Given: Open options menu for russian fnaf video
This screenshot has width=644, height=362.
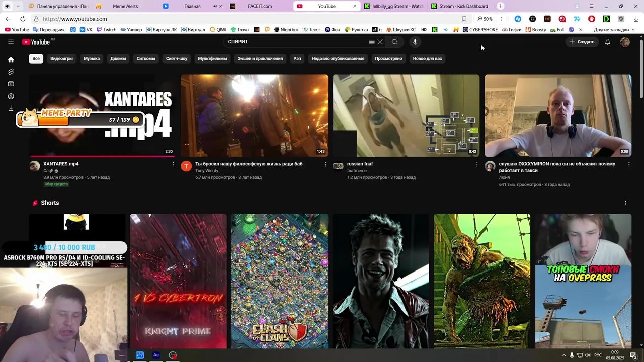Looking at the screenshot, I should tap(477, 164).
